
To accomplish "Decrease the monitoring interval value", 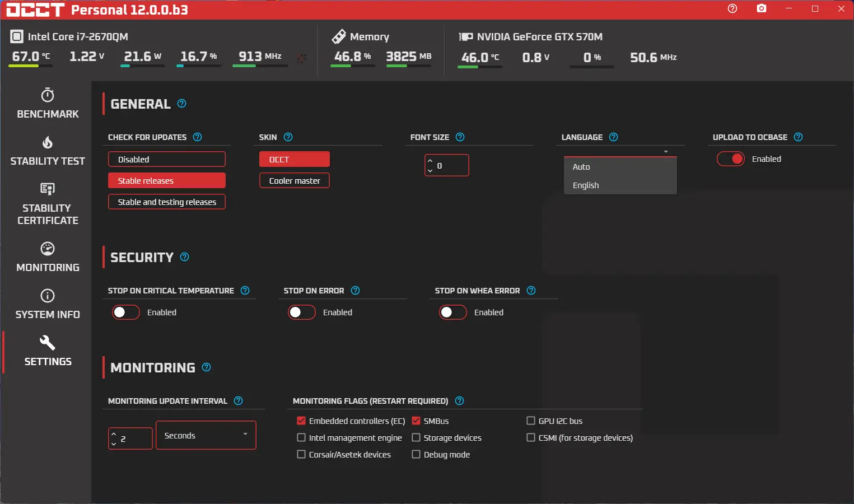I will pyautogui.click(x=114, y=444).
